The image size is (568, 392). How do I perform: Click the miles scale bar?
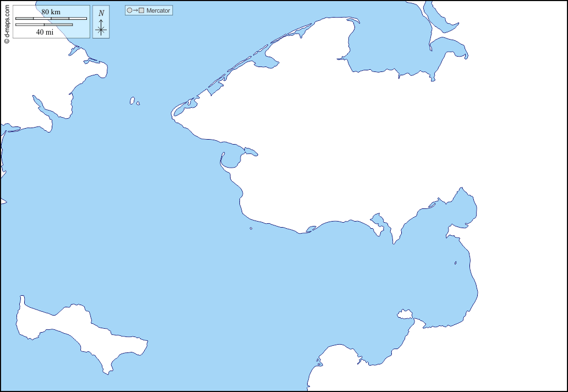tap(44, 25)
